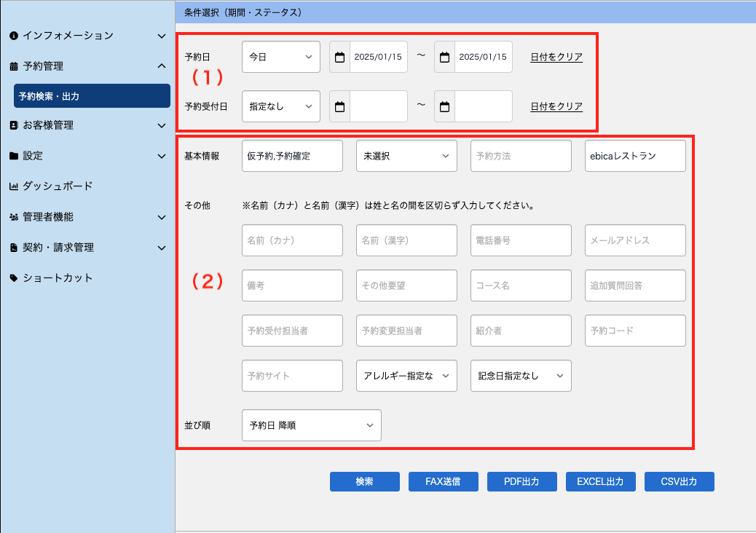Open the インフォメーション menu label
The image size is (756, 533).
pos(68,36)
